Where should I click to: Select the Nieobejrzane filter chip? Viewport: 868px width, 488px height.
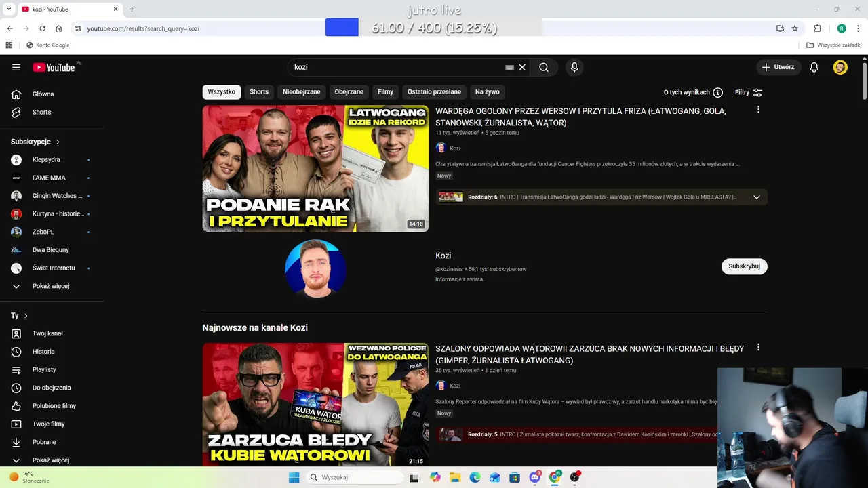coord(302,92)
